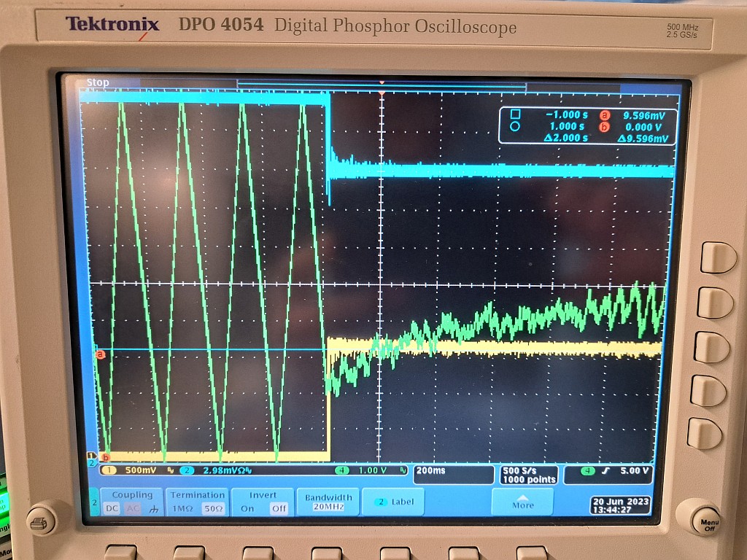Select AC coupling option
The width and height of the screenshot is (747, 560).
coord(132,508)
